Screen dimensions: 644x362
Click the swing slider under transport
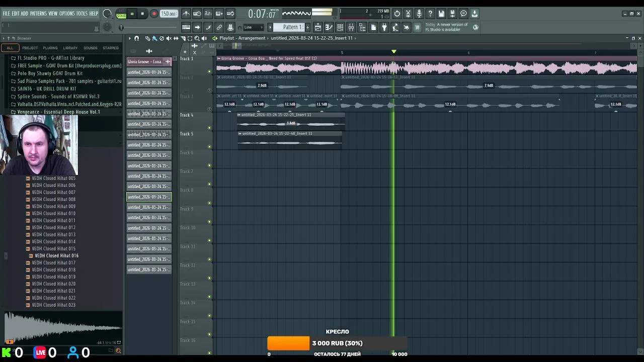148,27
